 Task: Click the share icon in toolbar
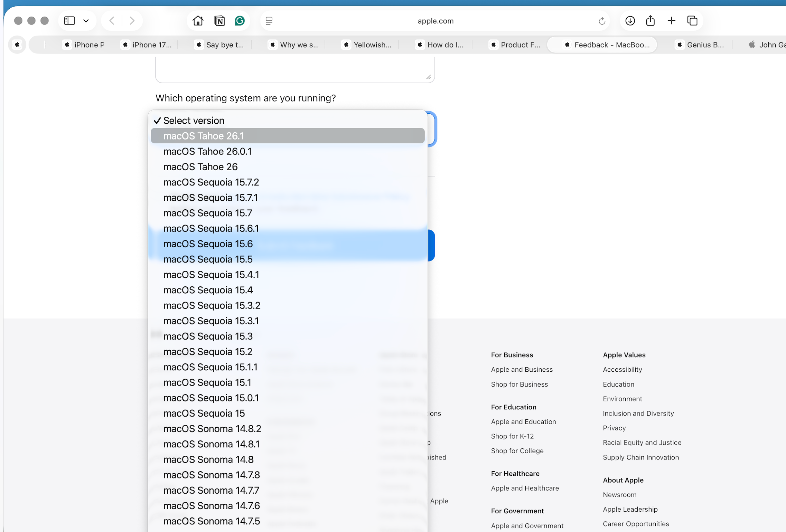point(651,21)
